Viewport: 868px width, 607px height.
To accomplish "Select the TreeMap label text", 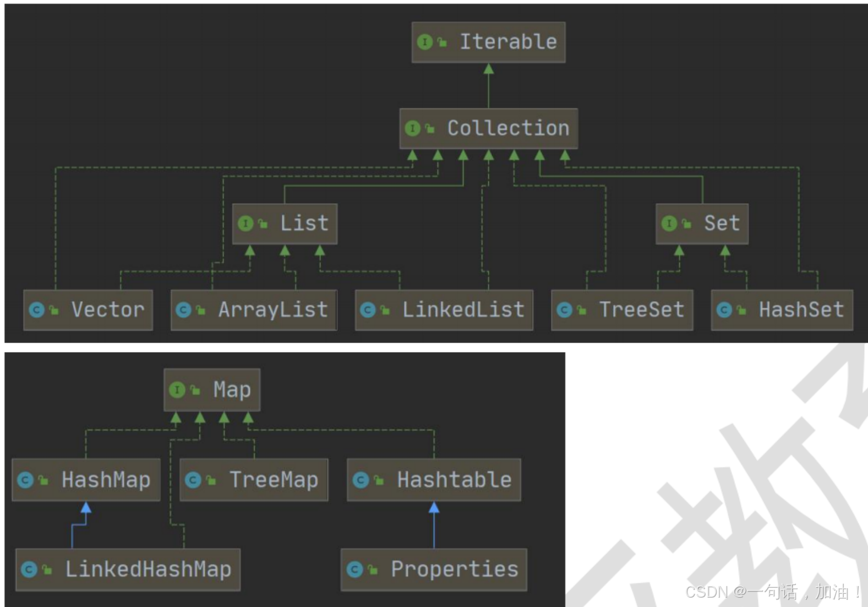I will pos(274,480).
